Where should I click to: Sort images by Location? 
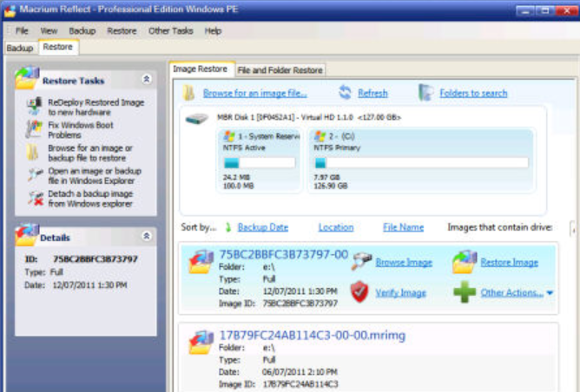[336, 227]
